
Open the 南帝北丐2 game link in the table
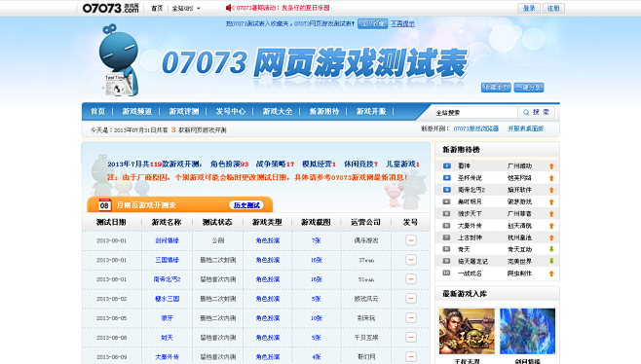(x=167, y=279)
